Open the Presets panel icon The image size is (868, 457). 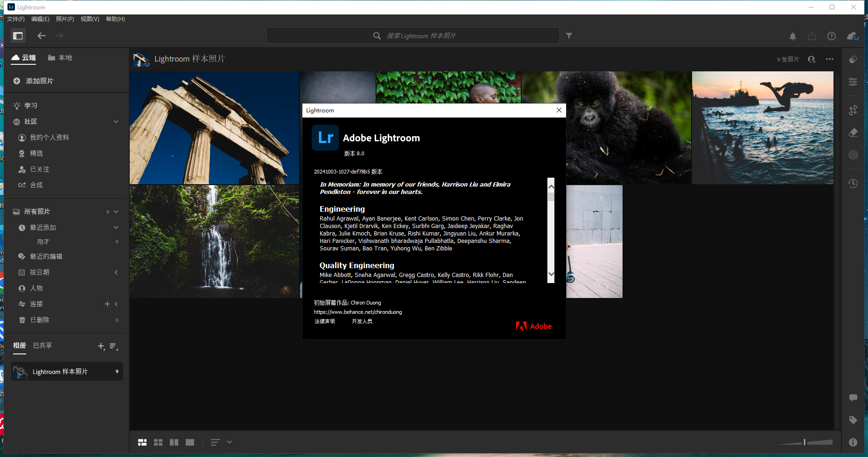pyautogui.click(x=853, y=59)
